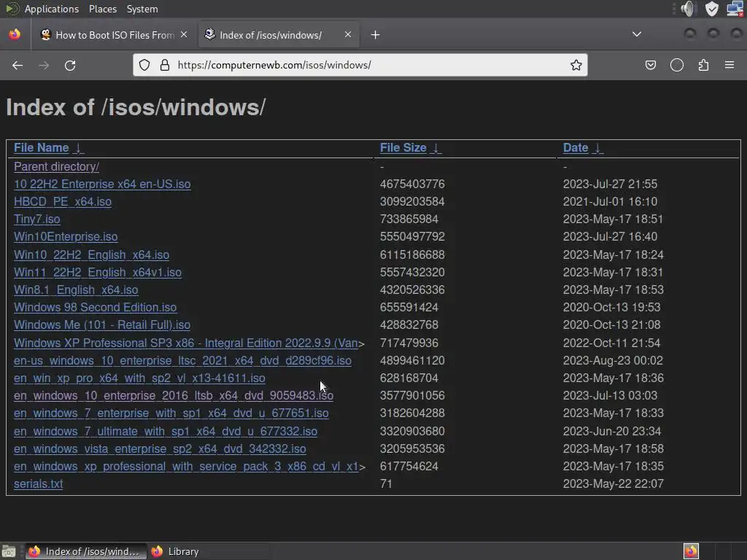Download Win10Enterprise.iso
The image size is (747, 560).
[66, 237]
